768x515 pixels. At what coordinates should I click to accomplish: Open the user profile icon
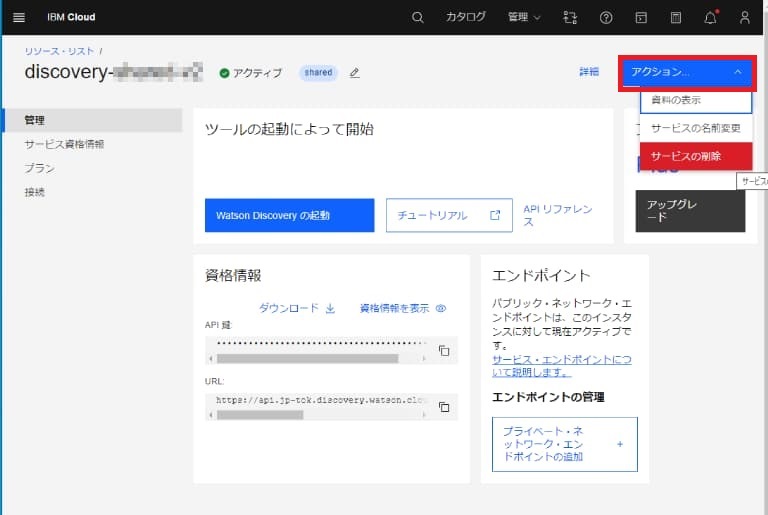click(744, 17)
